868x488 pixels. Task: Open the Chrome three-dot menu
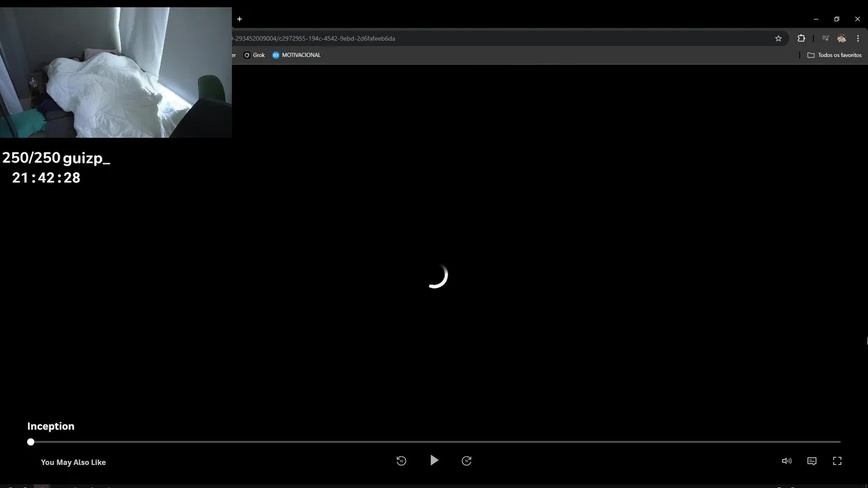[858, 39]
